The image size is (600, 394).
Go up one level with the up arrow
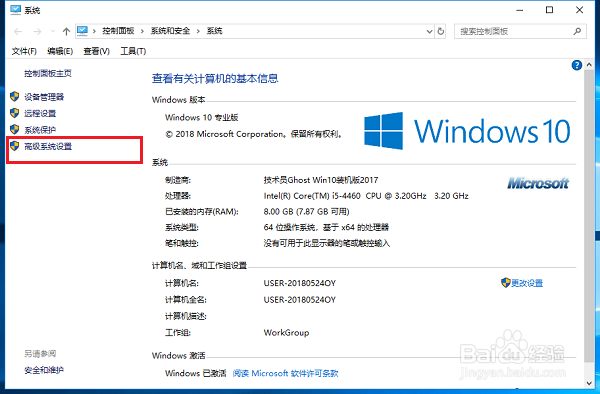point(66,31)
